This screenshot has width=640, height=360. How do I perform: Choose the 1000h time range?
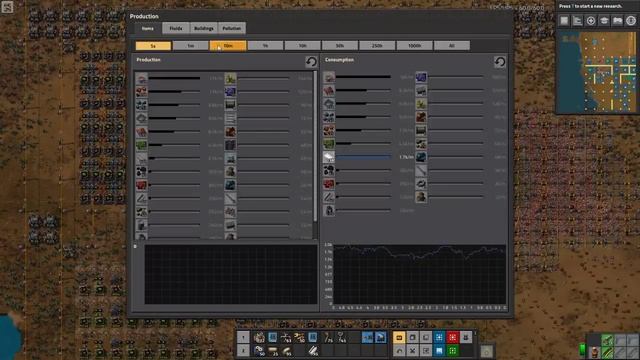tap(414, 46)
